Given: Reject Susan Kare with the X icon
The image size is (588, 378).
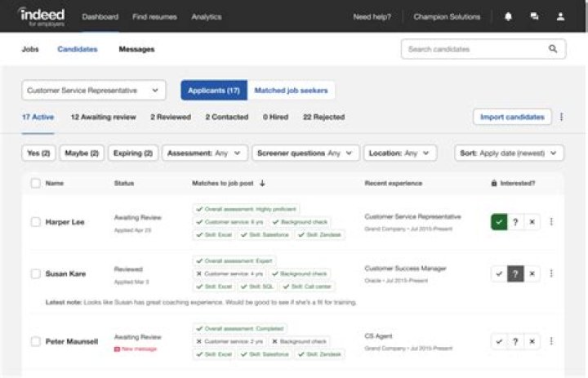Looking at the screenshot, I should pyautogui.click(x=532, y=273).
